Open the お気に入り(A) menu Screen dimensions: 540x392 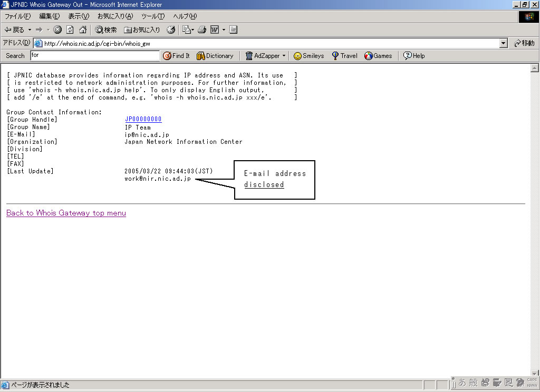(115, 16)
